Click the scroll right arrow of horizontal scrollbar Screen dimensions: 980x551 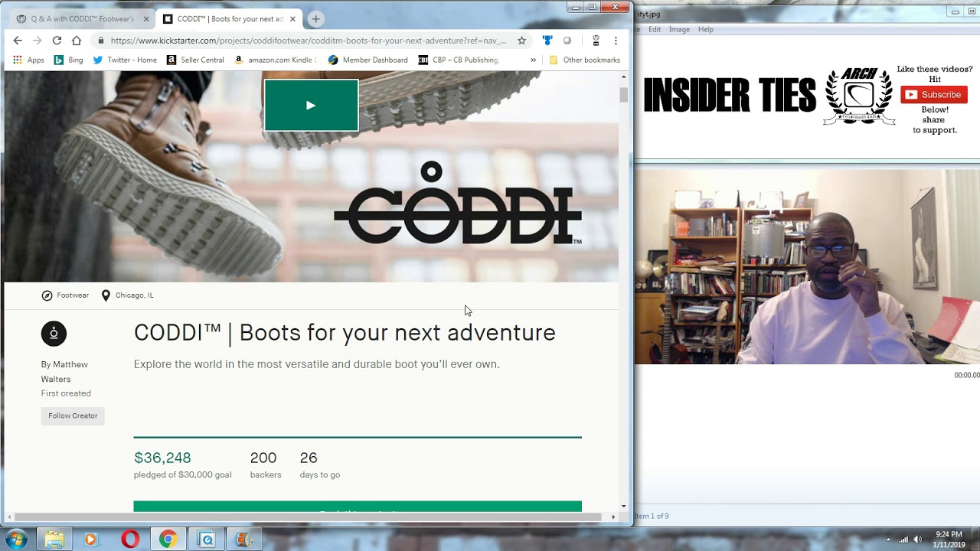[613, 517]
